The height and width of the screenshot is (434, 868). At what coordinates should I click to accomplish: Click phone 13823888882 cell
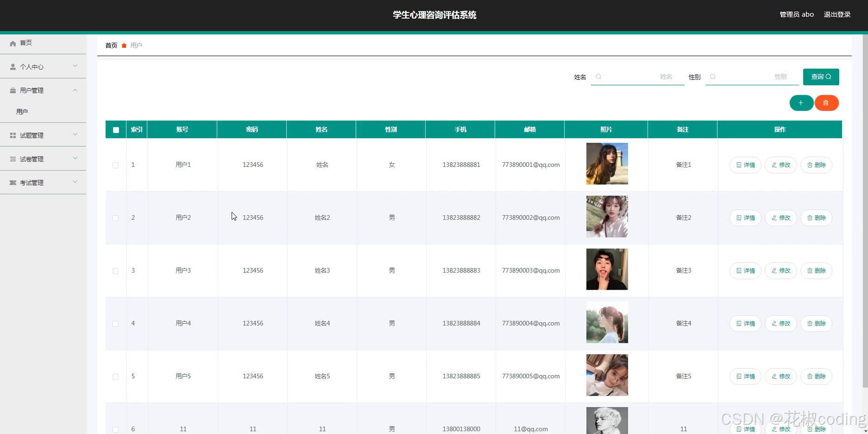point(461,218)
